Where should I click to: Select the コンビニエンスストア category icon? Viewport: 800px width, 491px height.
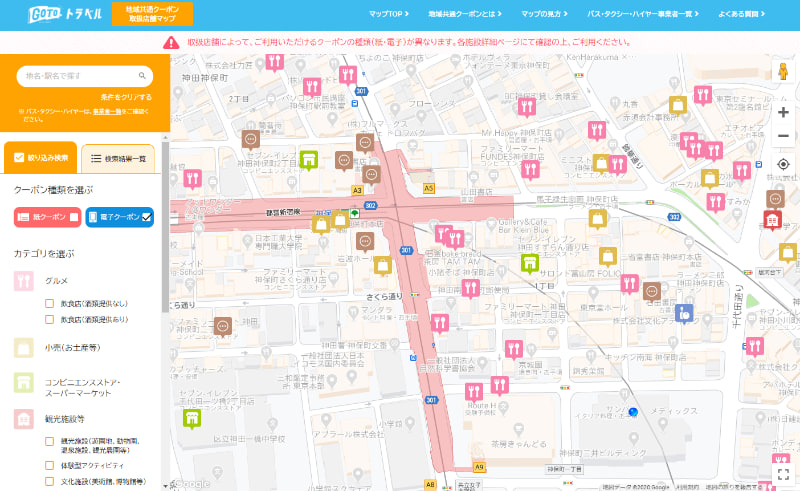[24, 382]
